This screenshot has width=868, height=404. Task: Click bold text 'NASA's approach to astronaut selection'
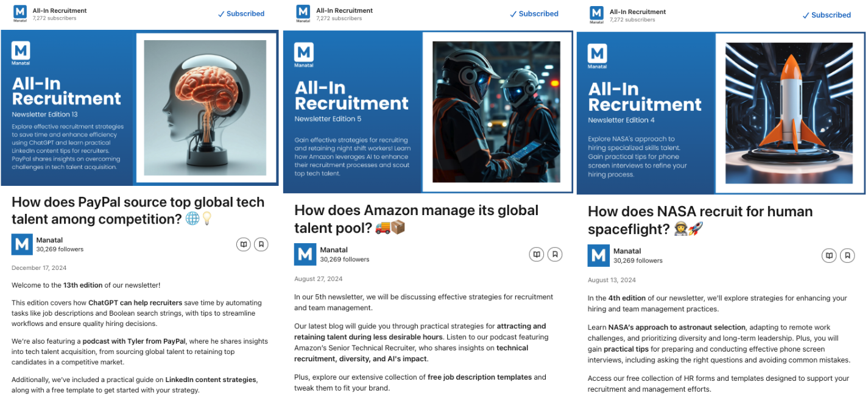point(677,327)
